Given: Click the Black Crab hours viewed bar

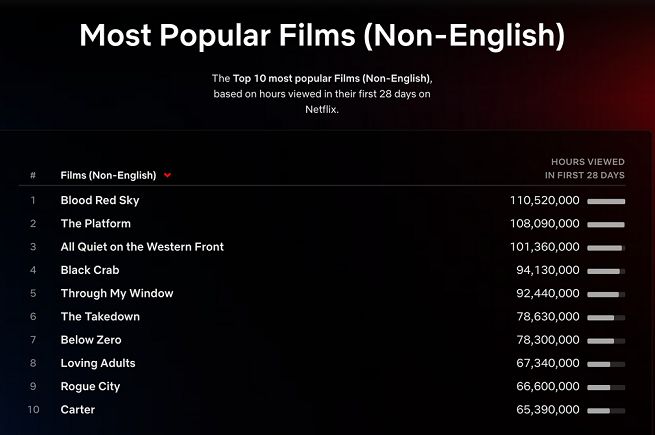Looking at the screenshot, I should click(x=606, y=270).
